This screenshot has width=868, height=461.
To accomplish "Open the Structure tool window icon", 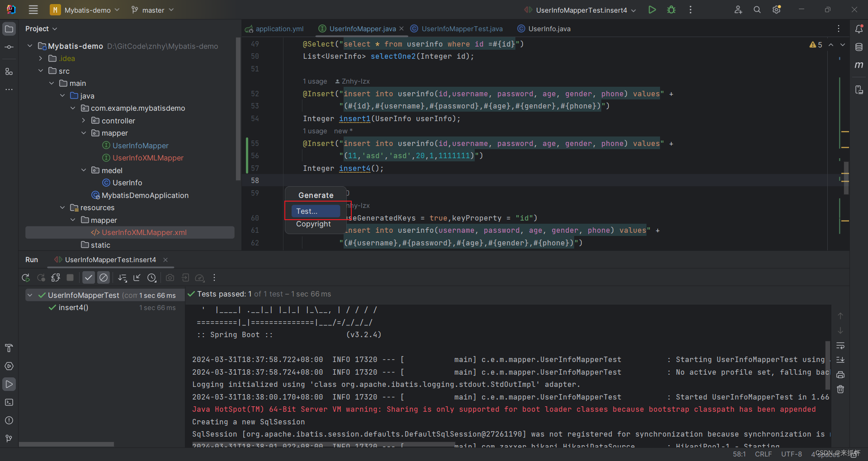I will click(9, 71).
